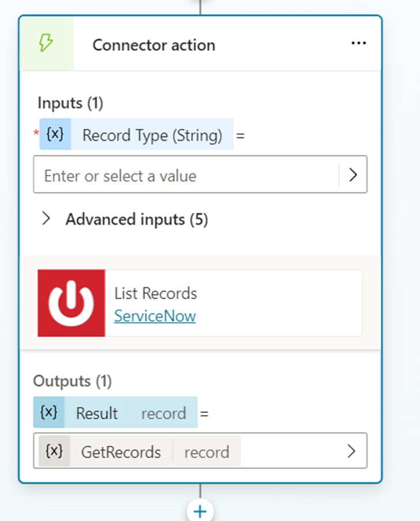The image size is (420, 521).
Task: Click the {x} icon beside Result
Action: tap(49, 412)
